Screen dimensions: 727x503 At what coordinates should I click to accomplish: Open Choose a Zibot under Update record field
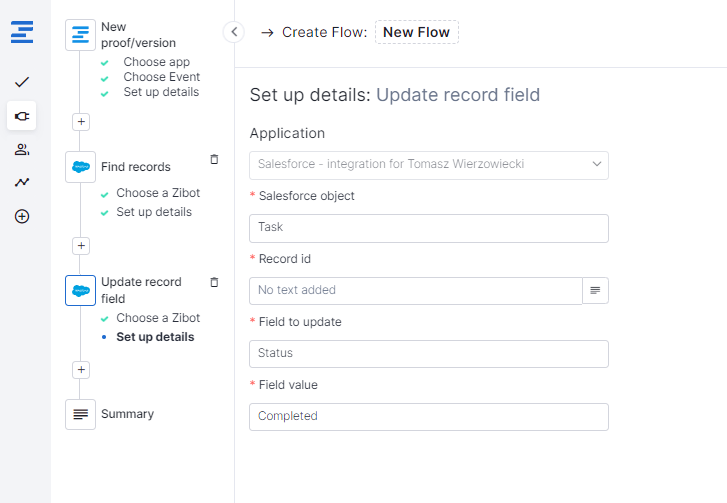(158, 318)
